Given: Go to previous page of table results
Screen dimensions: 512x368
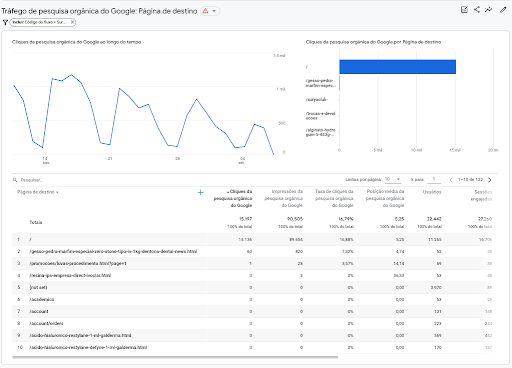Looking at the screenshot, I should 451,180.
